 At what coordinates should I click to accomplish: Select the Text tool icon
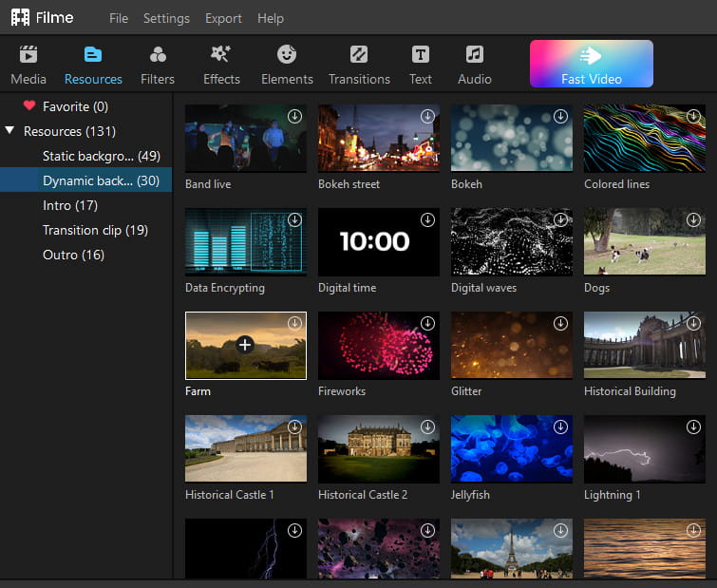click(x=420, y=55)
